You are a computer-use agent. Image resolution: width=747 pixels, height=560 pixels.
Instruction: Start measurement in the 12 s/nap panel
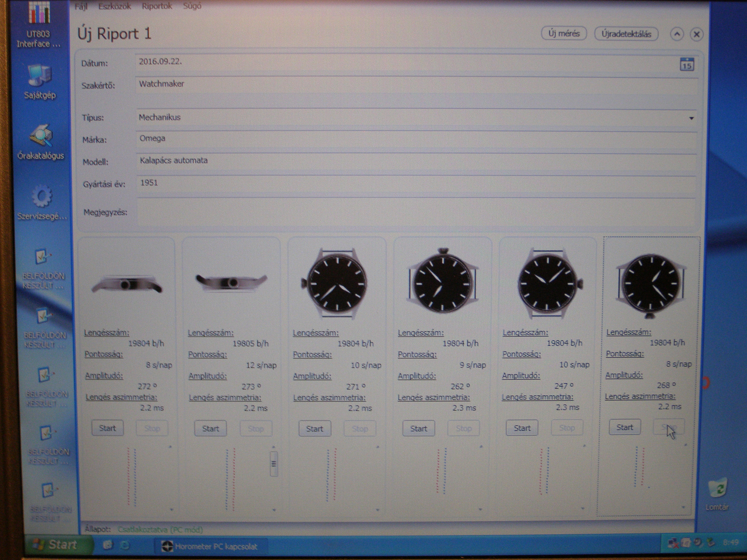[211, 428]
